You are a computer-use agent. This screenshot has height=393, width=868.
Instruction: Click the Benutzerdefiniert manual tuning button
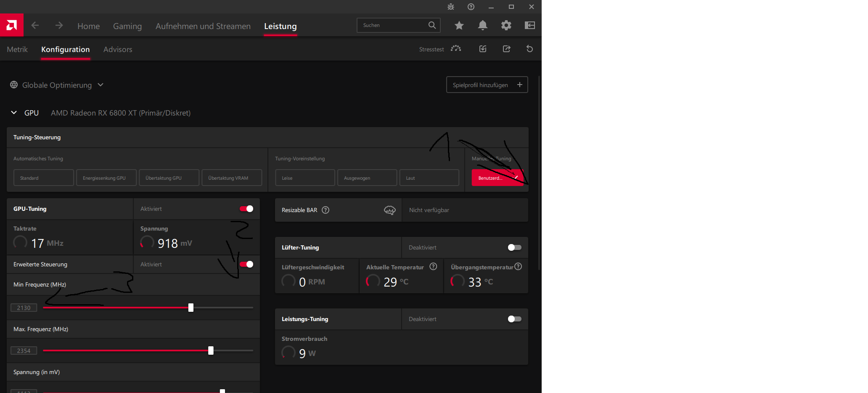[x=498, y=178]
